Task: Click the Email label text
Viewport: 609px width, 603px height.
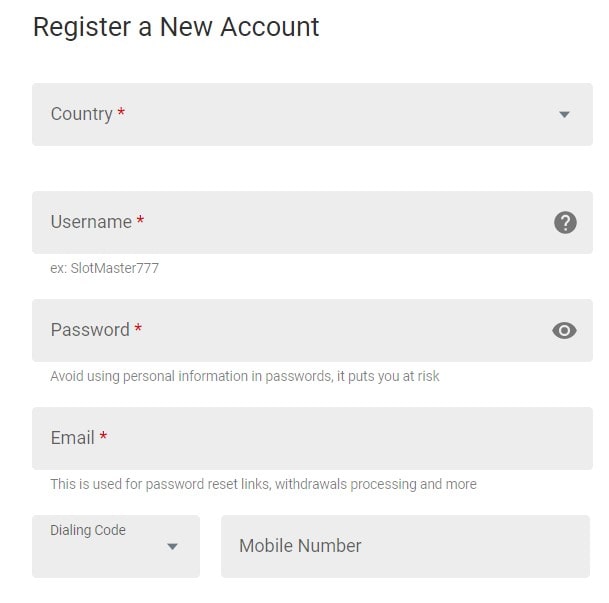Action: 73,438
